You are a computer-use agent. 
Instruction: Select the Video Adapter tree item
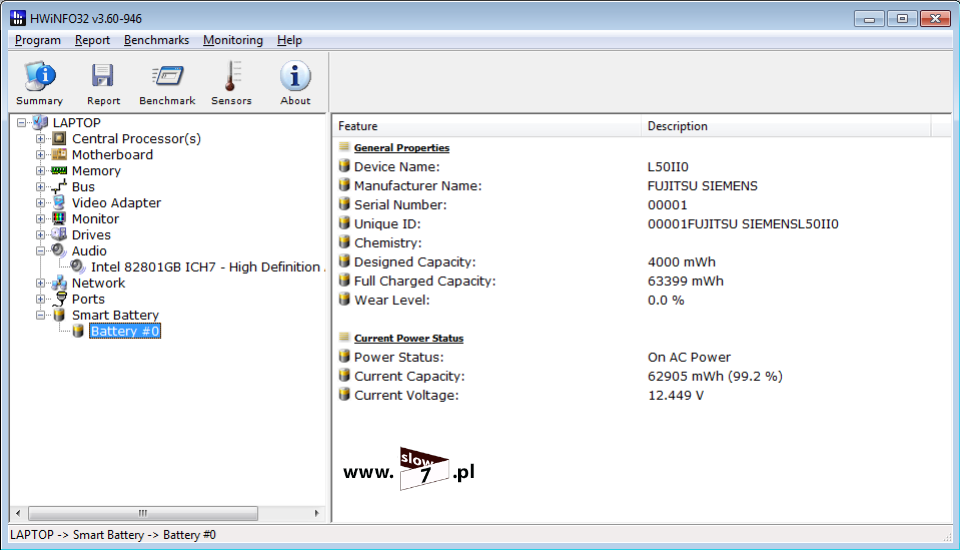point(116,203)
